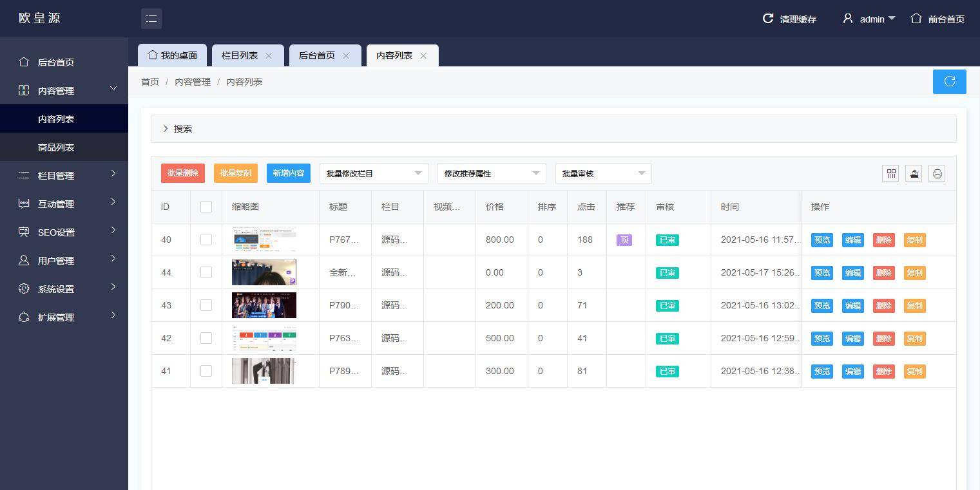The image size is (980, 490).
Task: Click the column display settings icon
Action: pos(890,173)
